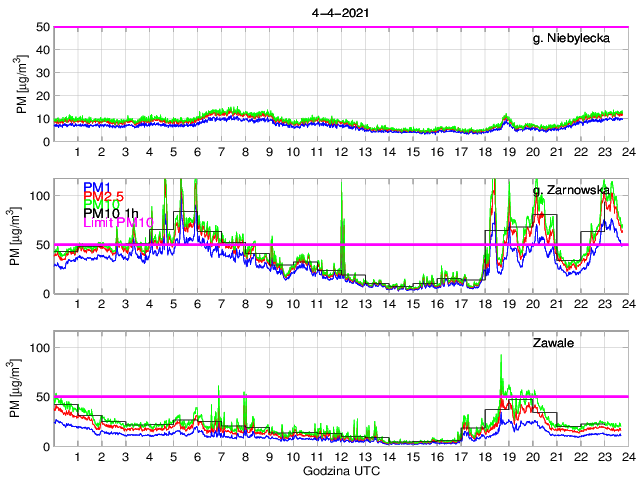Select the red PM2.5 legend entry
640x480 pixels.
(x=103, y=200)
